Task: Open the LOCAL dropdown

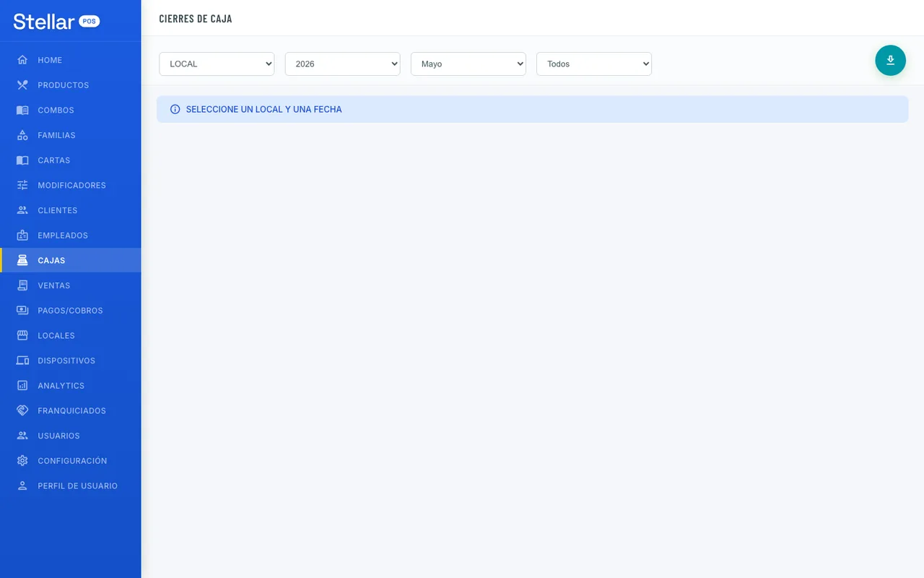Action: pyautogui.click(x=217, y=64)
